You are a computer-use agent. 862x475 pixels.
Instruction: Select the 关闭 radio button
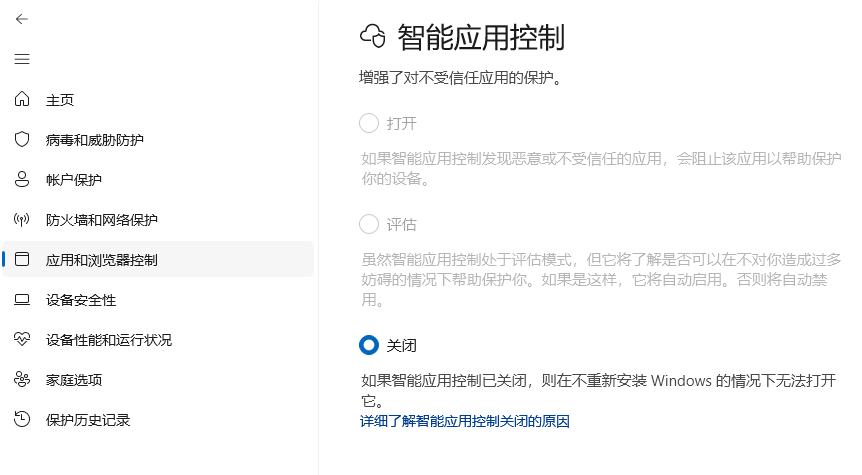(369, 345)
